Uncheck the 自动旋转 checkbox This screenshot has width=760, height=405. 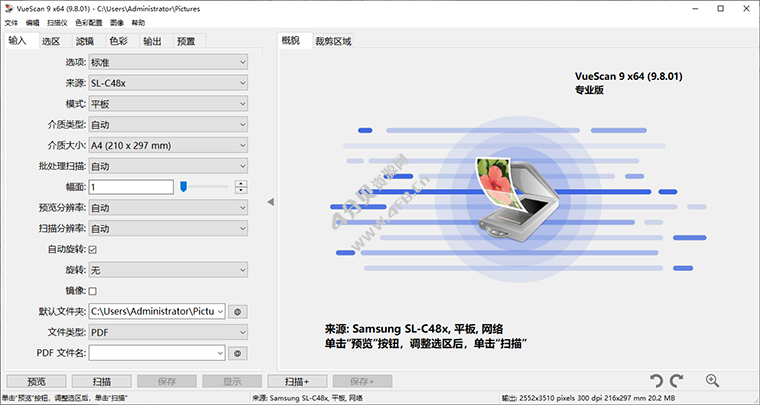(x=93, y=249)
